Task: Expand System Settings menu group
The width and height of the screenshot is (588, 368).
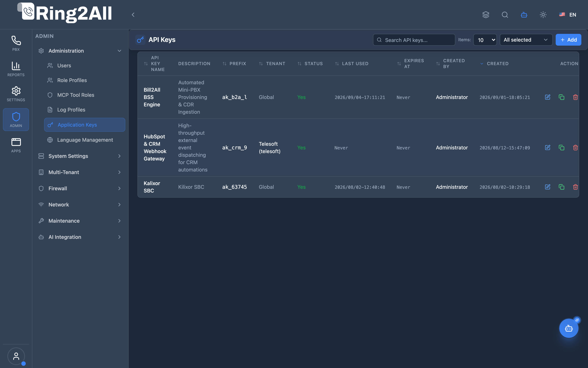Action: click(80, 156)
